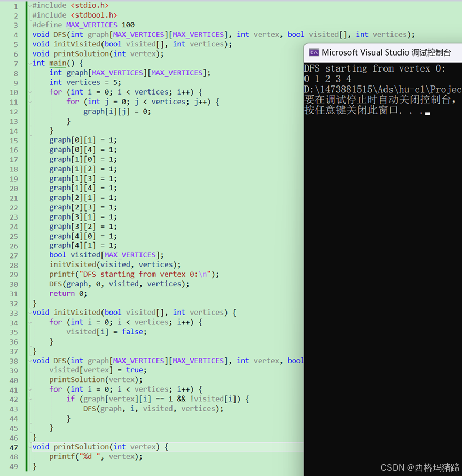Collapse the inner for loop at line 11
Screen dimensions: 462x476
30,102
